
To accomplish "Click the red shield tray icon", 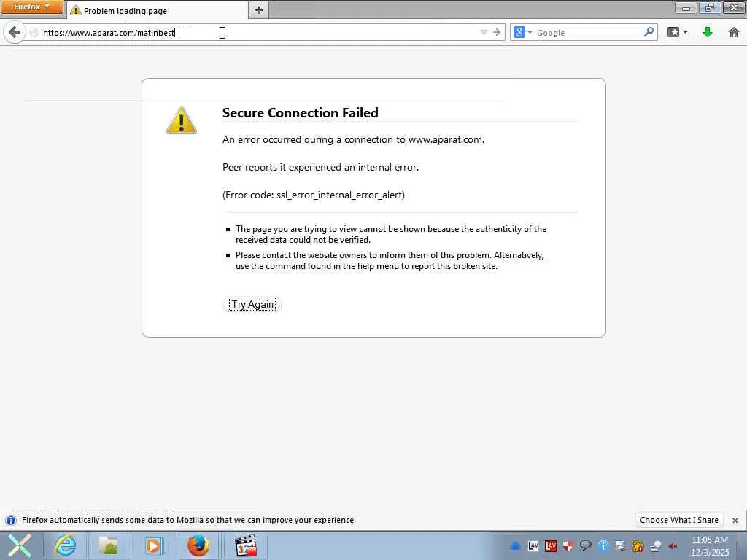I will [x=568, y=545].
